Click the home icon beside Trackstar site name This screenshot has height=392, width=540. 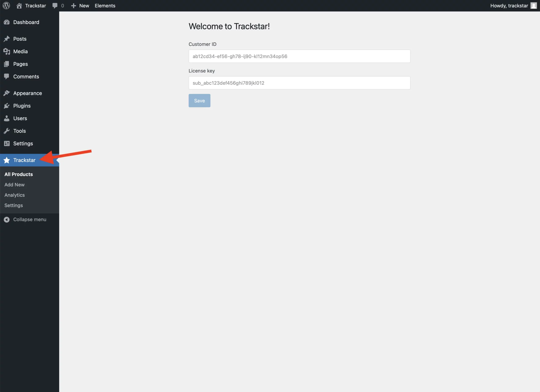[19, 5]
